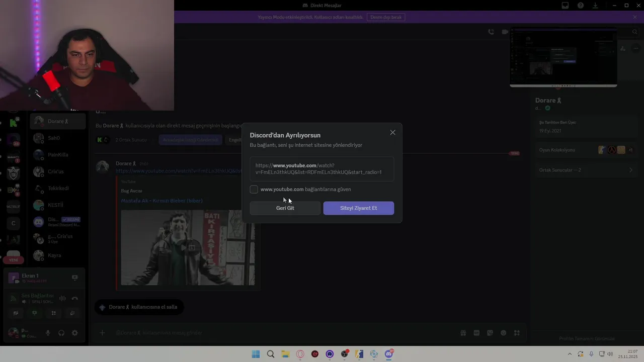644x362 pixels.
Task: Open the Crix'us direct message
Action: coord(58,171)
